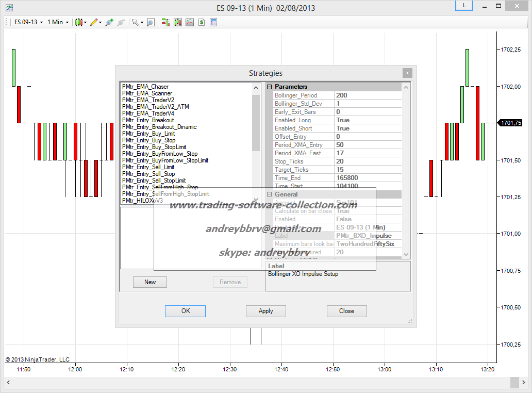The height and width of the screenshot is (393, 532).
Task: Click the zoom in magnifier icon
Action: 109,22
